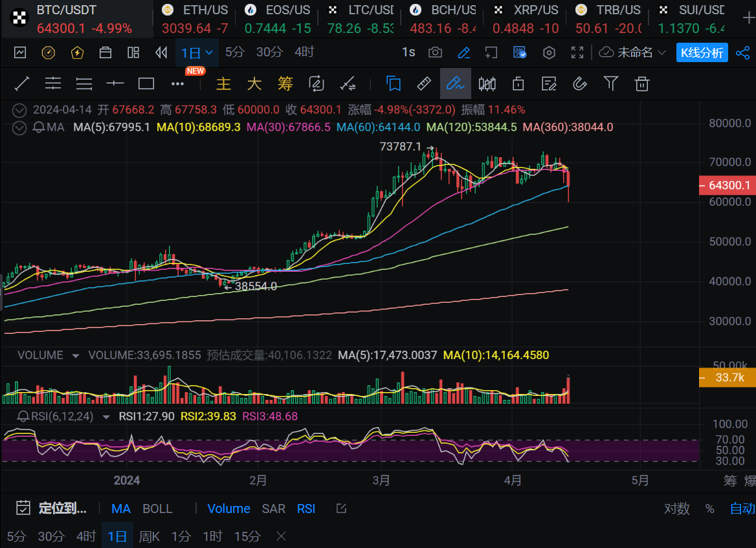Toggle the BOLL indicator

(157, 509)
